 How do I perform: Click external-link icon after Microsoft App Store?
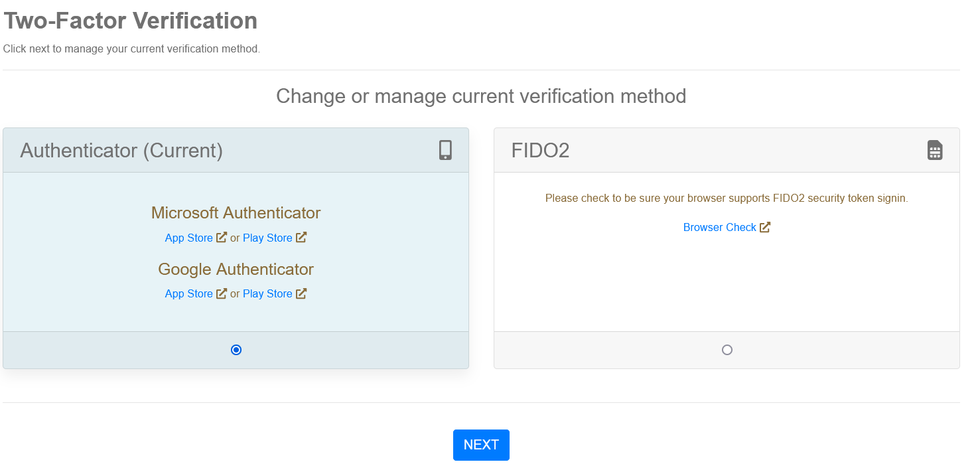click(222, 238)
